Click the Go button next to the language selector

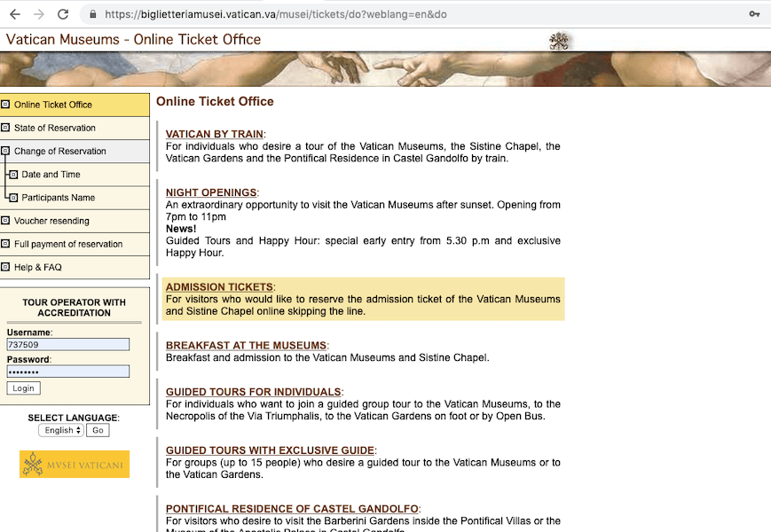(98, 430)
